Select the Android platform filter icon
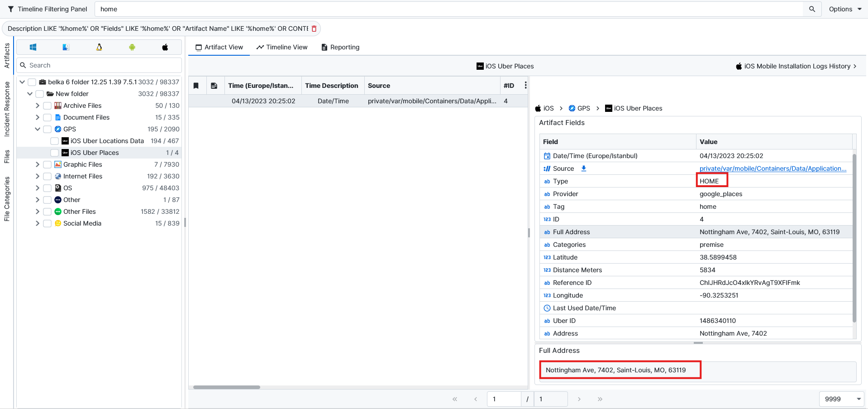Image resolution: width=868 pixels, height=409 pixels. click(132, 47)
